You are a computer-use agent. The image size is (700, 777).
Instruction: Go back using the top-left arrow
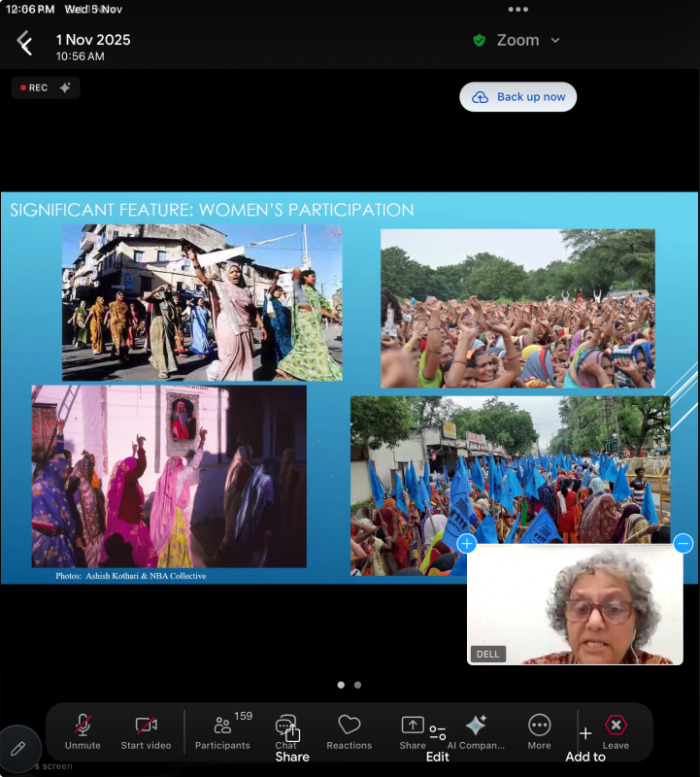coord(25,44)
